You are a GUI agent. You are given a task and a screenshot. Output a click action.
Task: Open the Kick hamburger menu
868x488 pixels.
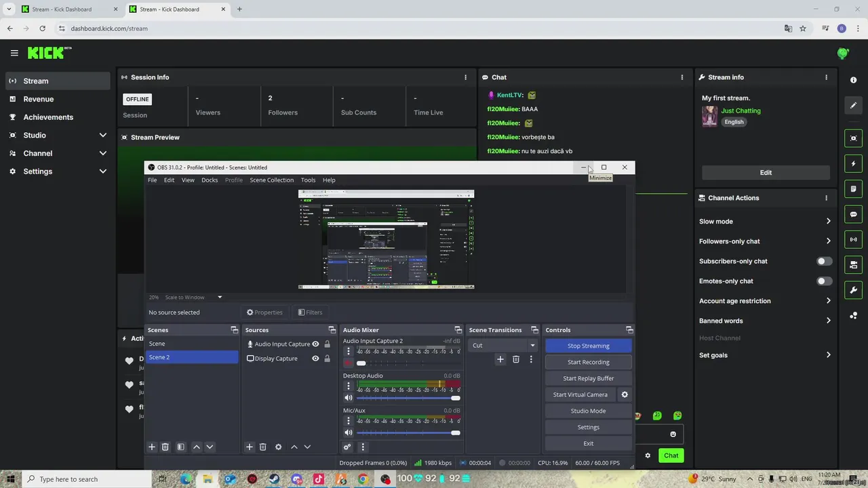click(x=14, y=53)
